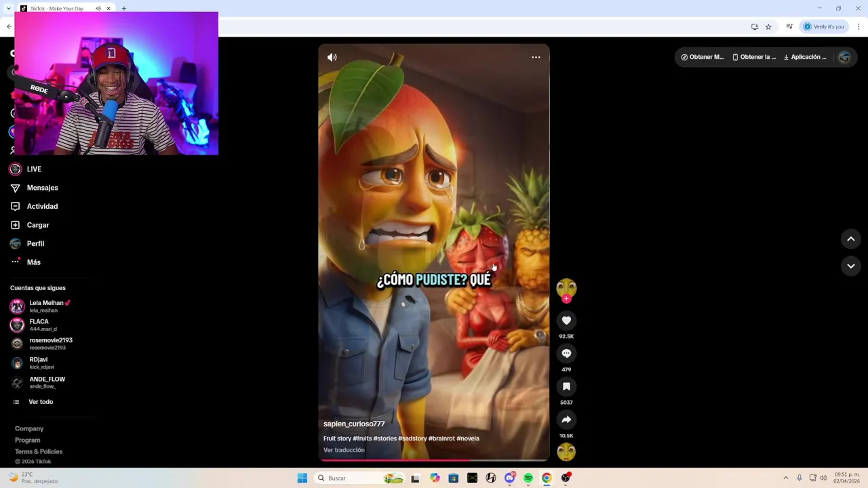The height and width of the screenshot is (488, 868).
Task: Open Copilot from the taskbar
Action: pos(435,478)
